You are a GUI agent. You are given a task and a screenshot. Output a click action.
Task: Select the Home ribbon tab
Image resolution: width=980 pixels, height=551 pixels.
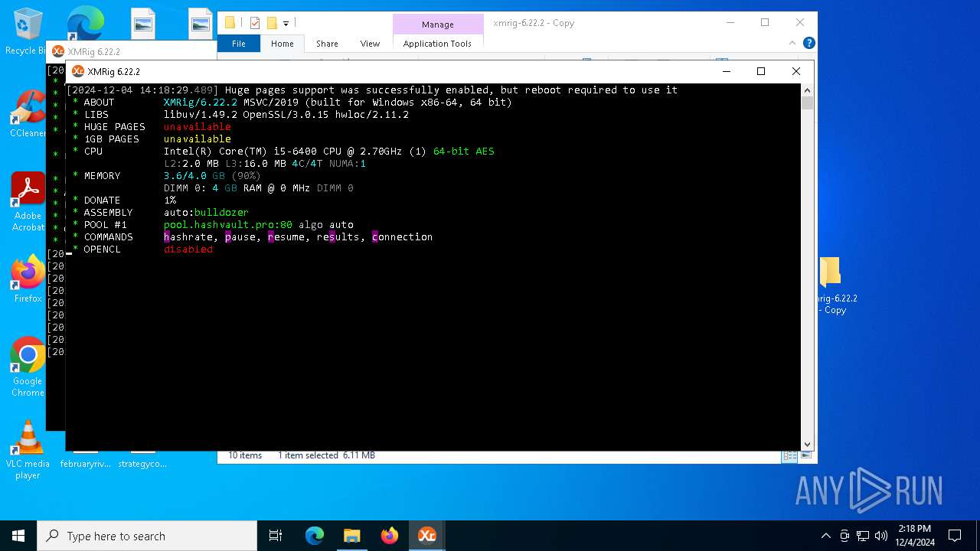[x=282, y=44]
